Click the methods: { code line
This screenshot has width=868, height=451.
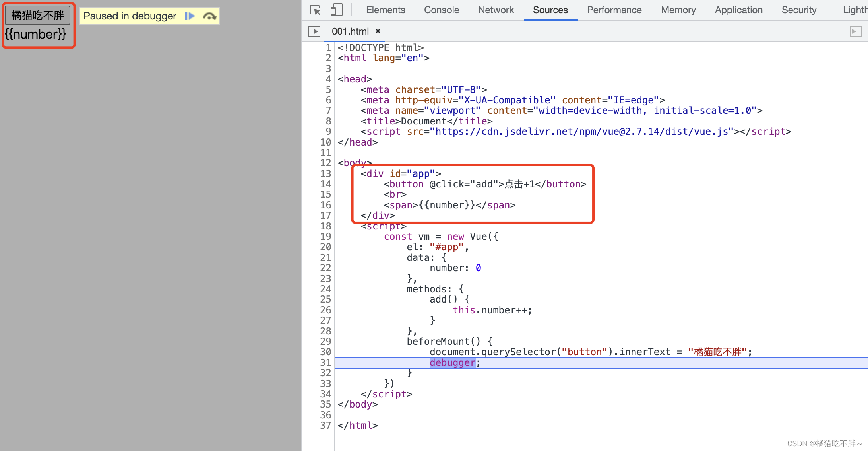pyautogui.click(x=435, y=289)
